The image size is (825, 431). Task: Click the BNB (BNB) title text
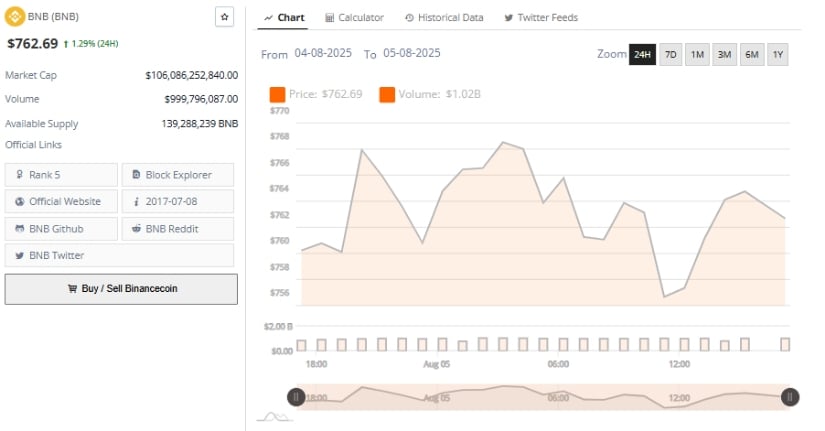tap(53, 17)
